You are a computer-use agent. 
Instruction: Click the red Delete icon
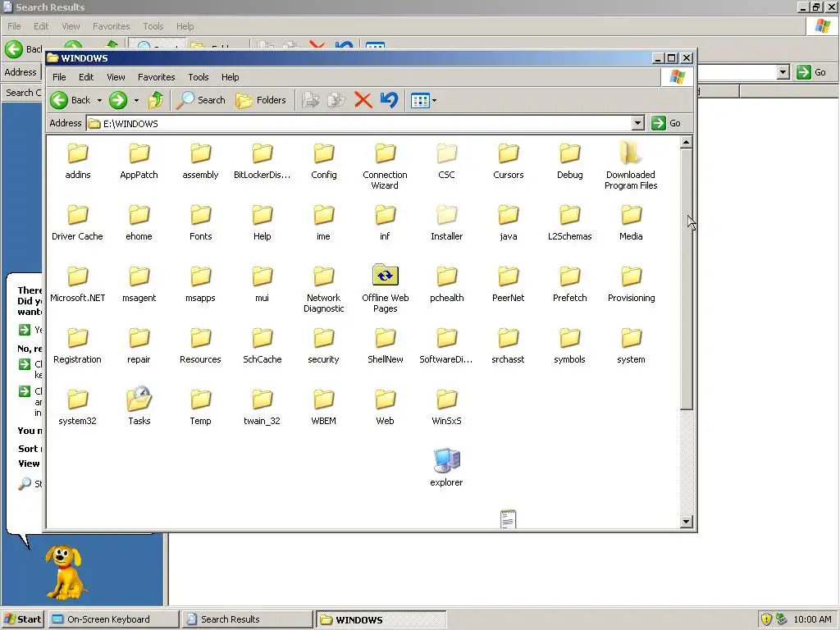coord(363,100)
